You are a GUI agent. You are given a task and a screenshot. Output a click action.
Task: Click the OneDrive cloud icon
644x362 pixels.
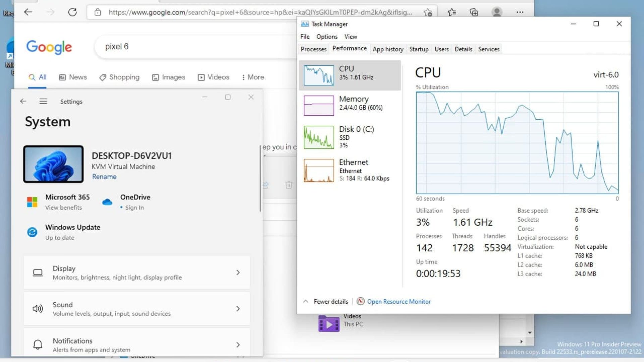click(x=107, y=202)
